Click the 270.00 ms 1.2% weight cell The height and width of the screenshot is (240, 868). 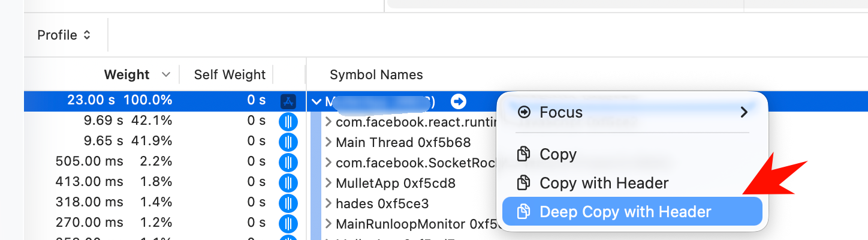114,223
